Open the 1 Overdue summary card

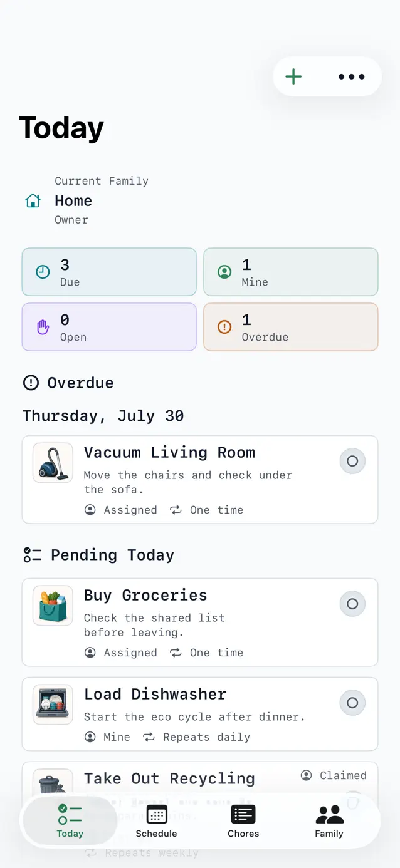(x=291, y=327)
